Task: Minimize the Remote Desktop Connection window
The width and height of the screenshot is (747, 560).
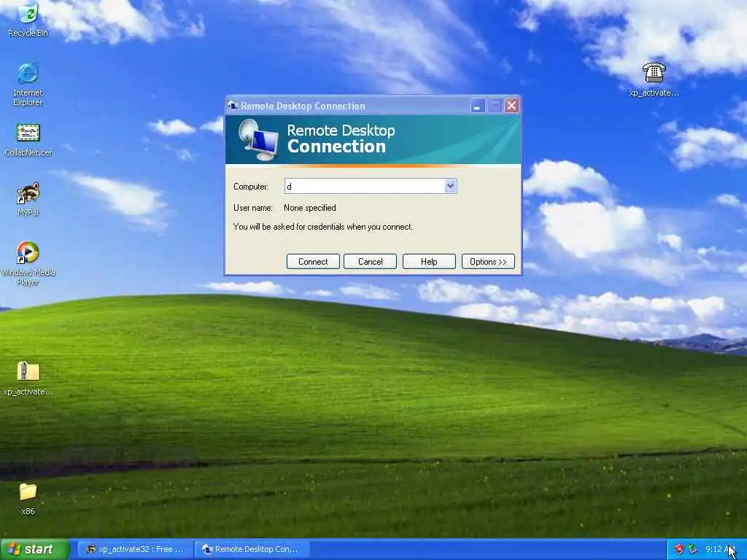Action: (x=477, y=105)
